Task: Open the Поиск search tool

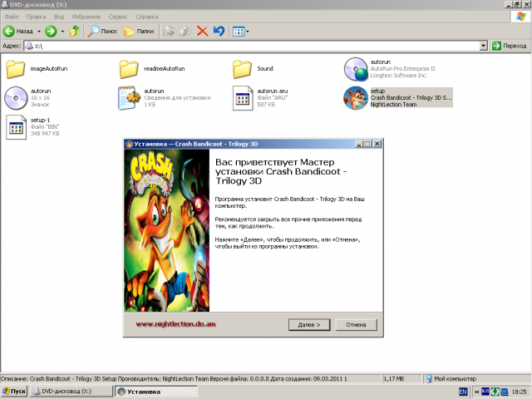Action: pyautogui.click(x=102, y=32)
